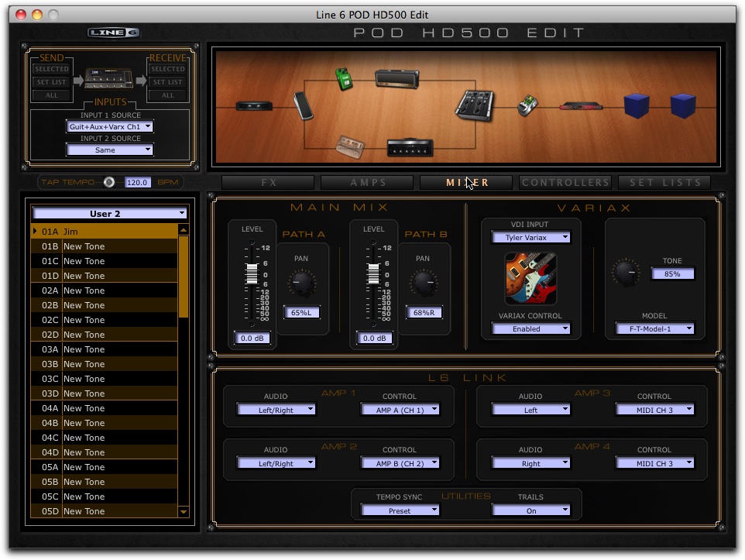745x560 pixels.
Task: Open the Variax Control dropdown
Action: [530, 328]
